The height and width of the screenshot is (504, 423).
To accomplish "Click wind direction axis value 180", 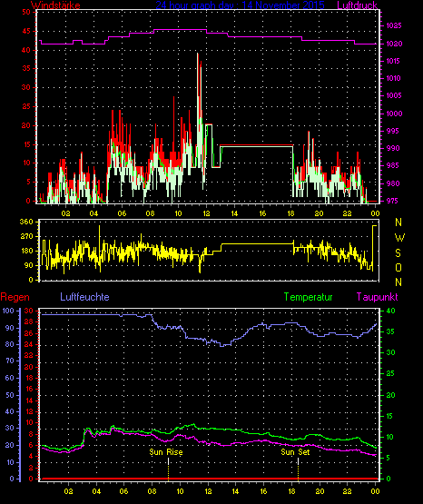I will tap(26, 251).
